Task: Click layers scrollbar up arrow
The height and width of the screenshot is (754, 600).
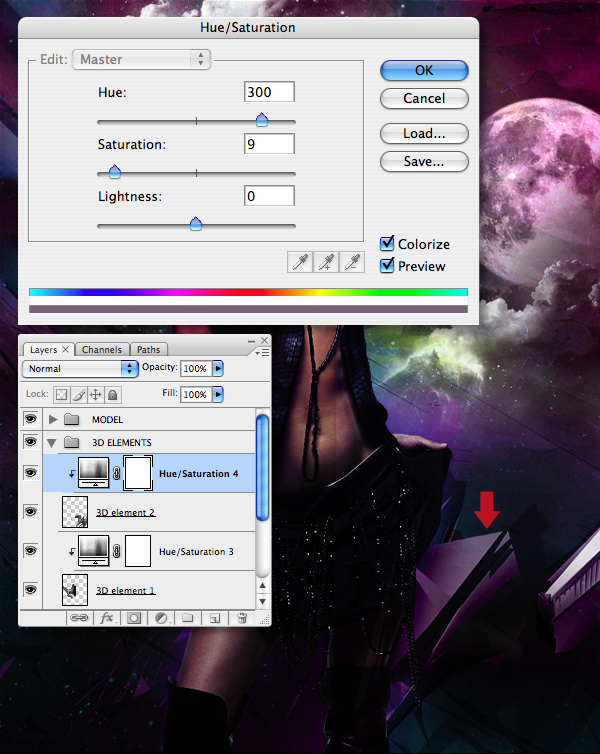Action: 262,585
